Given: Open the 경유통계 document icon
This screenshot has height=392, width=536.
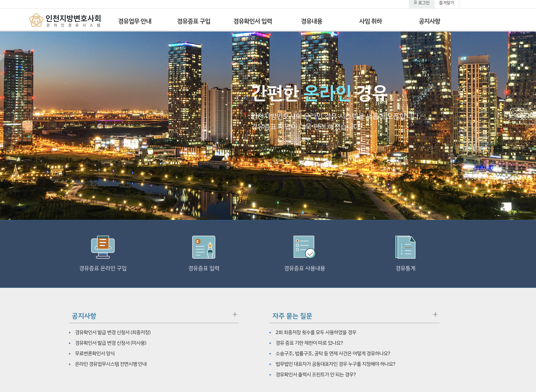Looking at the screenshot, I should coord(405,247).
